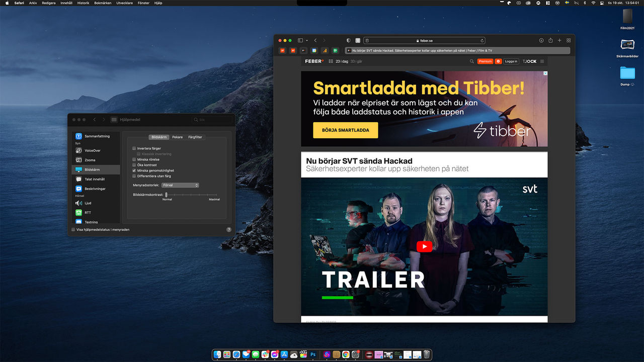Open the blue calendar pinned tab
644x362 pixels.
coord(314,50)
